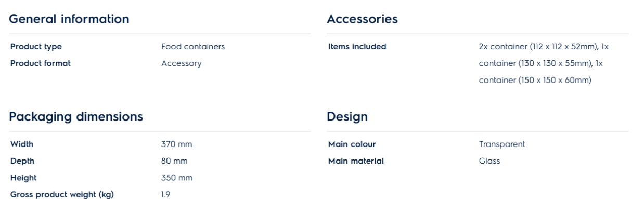Click the container 150 x 150 x 60mm line
The image size is (644, 213).
535,80
